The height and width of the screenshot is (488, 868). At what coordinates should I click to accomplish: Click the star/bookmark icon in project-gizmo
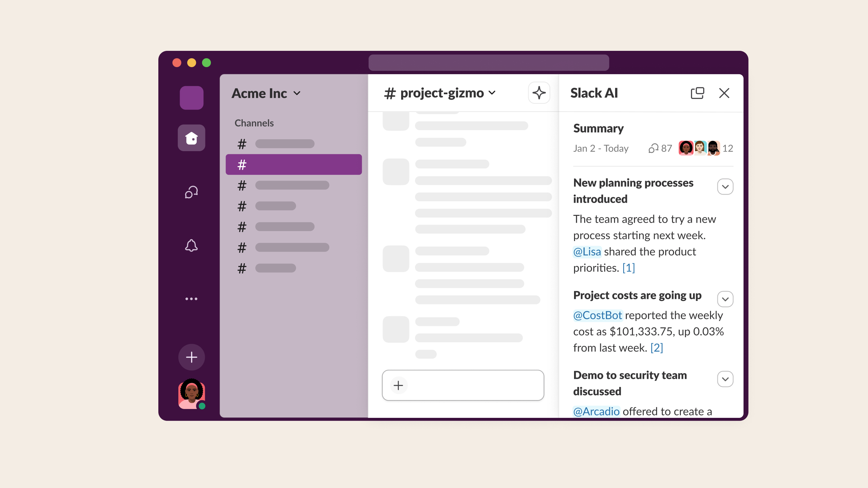(539, 93)
